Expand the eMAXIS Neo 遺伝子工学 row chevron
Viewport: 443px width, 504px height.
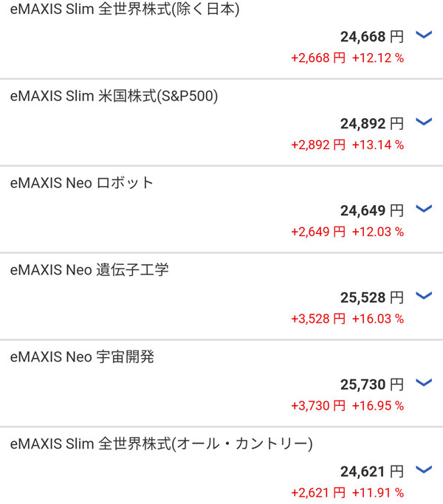click(x=423, y=296)
